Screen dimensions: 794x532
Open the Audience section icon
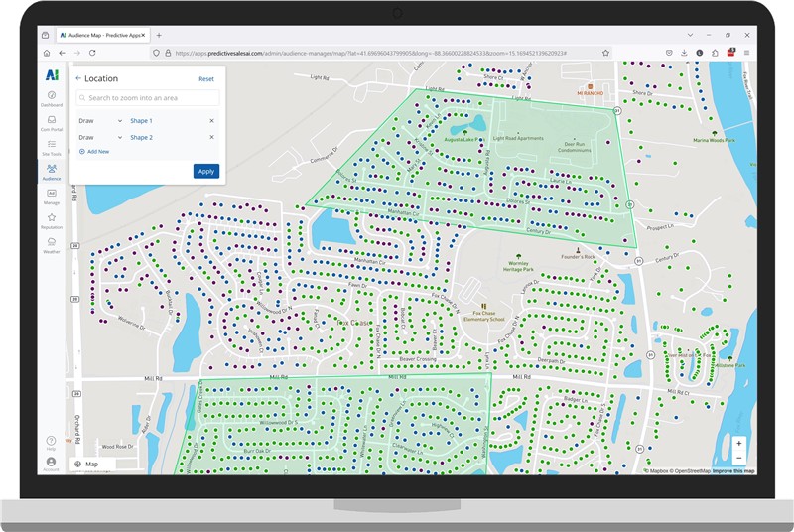point(51,170)
